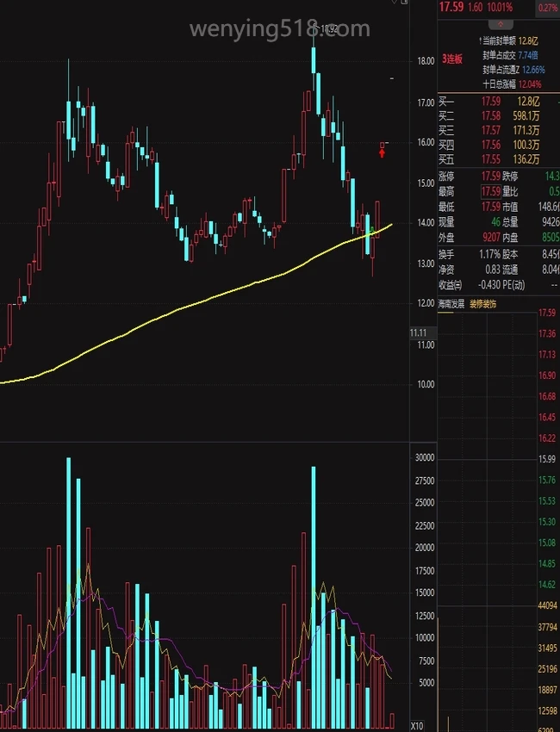The height and width of the screenshot is (732, 560).
Task: Click the 十日总涨幅 12.04% value
Action: [530, 84]
